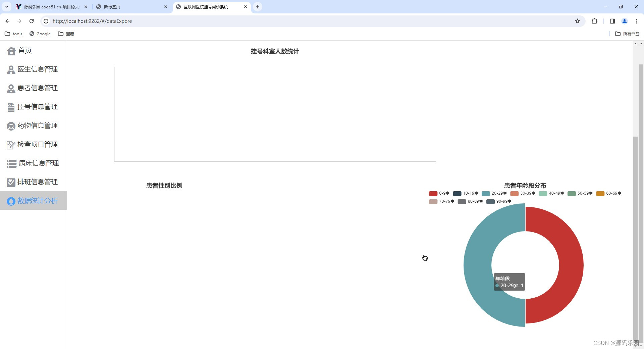The width and height of the screenshot is (644, 349).
Task: Click the doctor icon beside 医生信息管理
Action: click(11, 70)
